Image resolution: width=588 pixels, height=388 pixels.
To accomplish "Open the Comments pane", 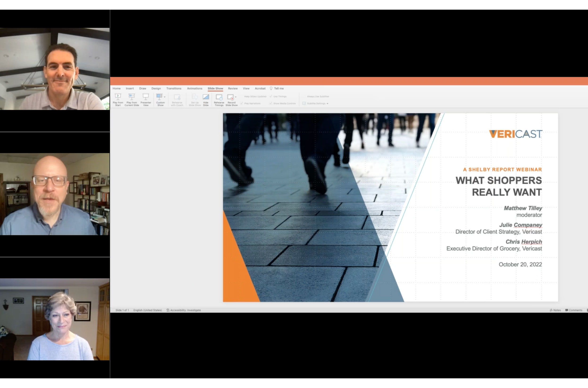I will [574, 310].
